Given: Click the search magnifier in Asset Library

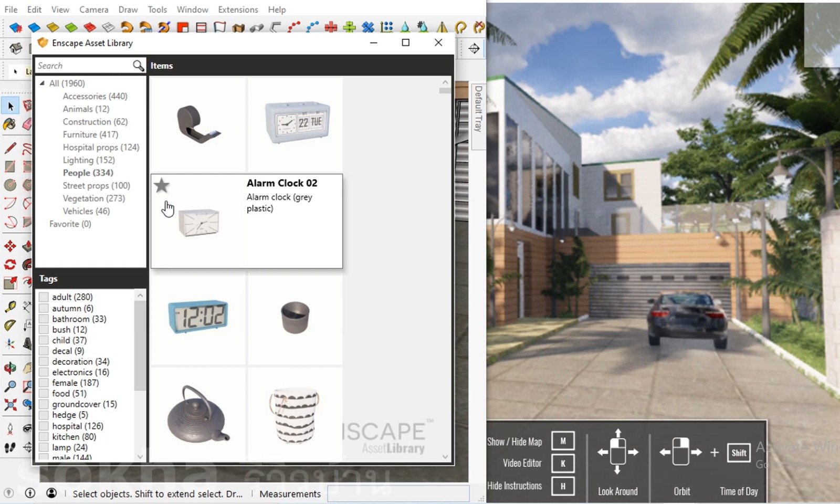Looking at the screenshot, I should [138, 66].
